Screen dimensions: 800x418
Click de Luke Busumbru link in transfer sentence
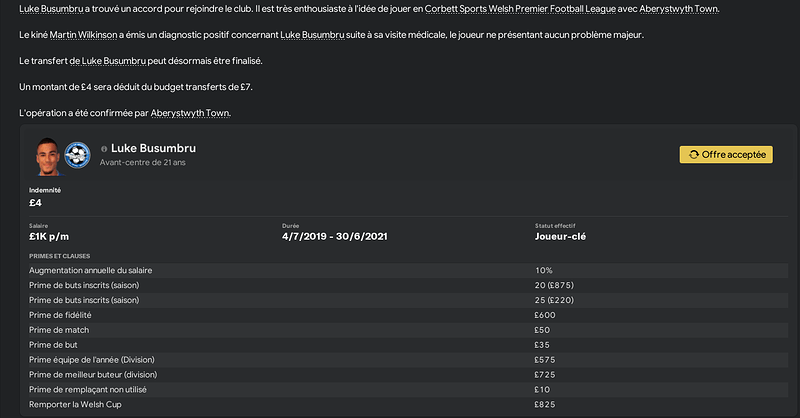[x=108, y=61]
